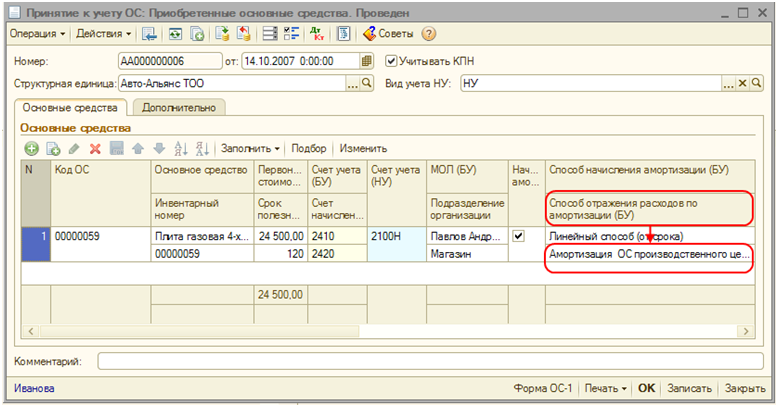Expand the Печать dropdown
Image resolution: width=778 pixels, height=407 pixels.
point(607,388)
